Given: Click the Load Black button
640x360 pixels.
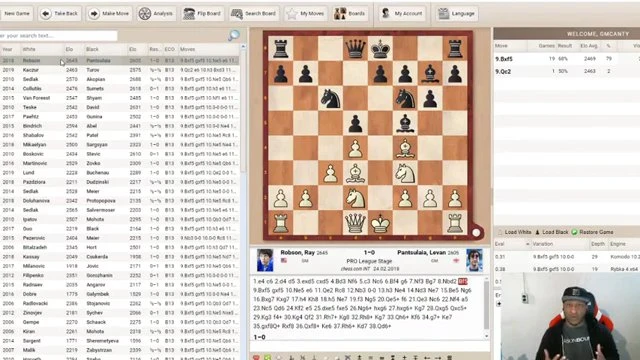Looking at the screenshot, I should tap(551, 232).
